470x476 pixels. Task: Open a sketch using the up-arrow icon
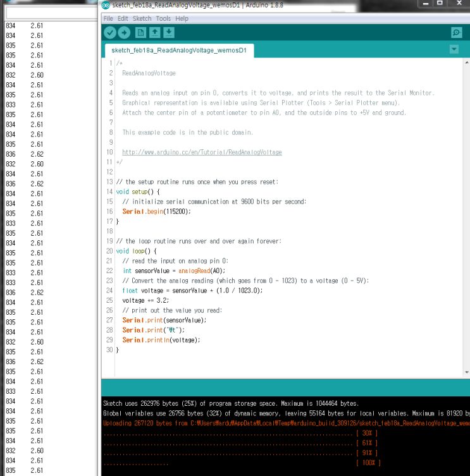pos(154,33)
